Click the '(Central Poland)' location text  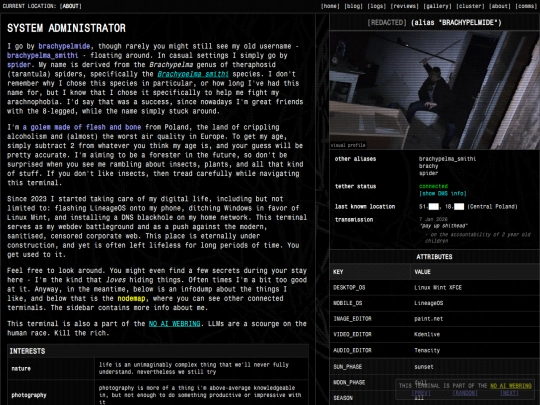pos(492,207)
